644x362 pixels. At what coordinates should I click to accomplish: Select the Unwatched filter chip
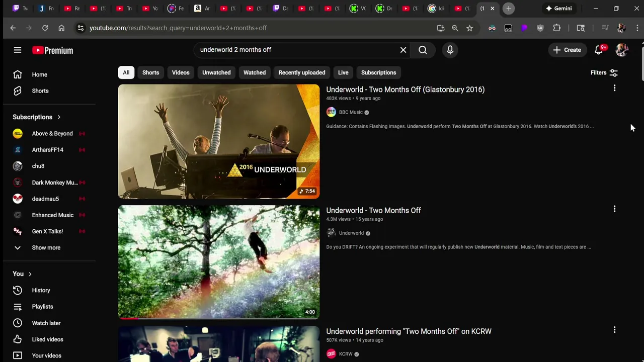point(216,72)
